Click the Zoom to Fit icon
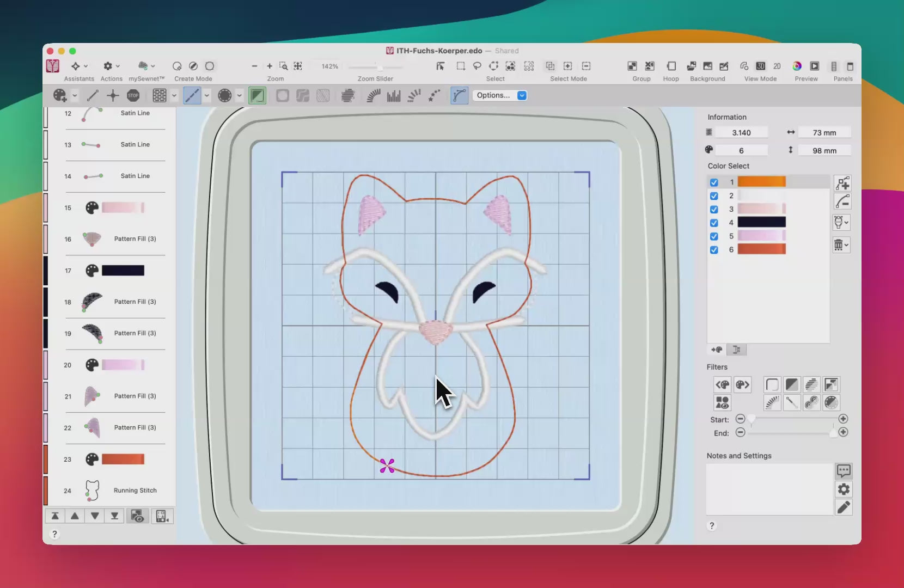The image size is (904, 588). 298,66
